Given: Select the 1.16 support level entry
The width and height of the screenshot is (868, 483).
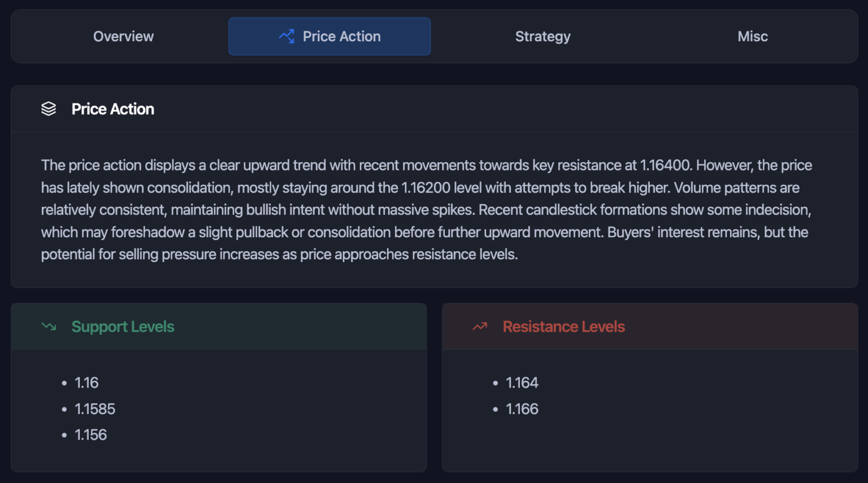Looking at the screenshot, I should 86,382.
